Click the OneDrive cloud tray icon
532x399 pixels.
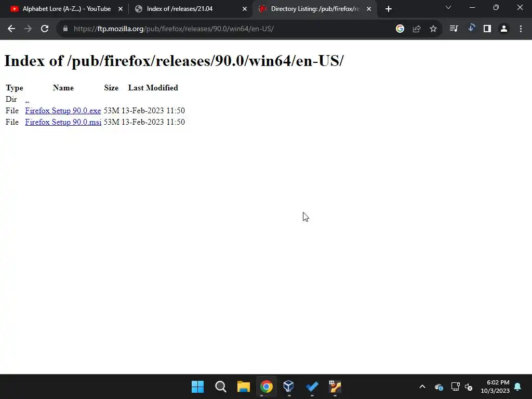coord(438,387)
